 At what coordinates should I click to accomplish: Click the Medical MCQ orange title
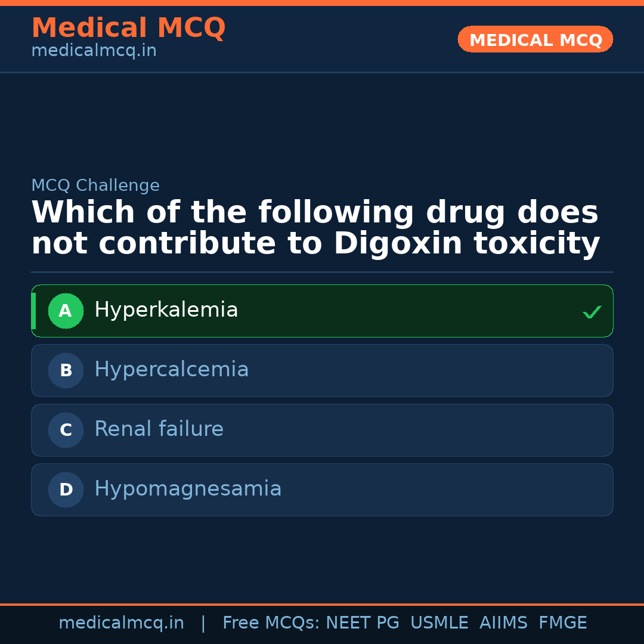tap(128, 28)
